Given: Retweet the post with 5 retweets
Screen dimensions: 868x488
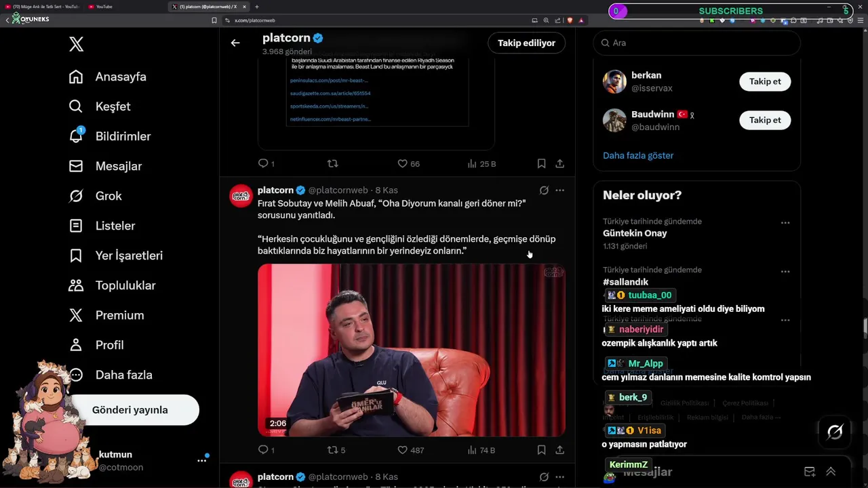Looking at the screenshot, I should pos(336,450).
